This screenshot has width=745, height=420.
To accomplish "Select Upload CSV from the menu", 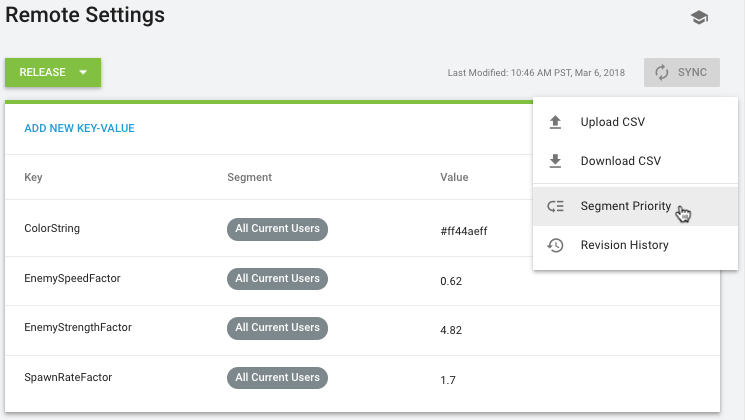I will pos(612,122).
